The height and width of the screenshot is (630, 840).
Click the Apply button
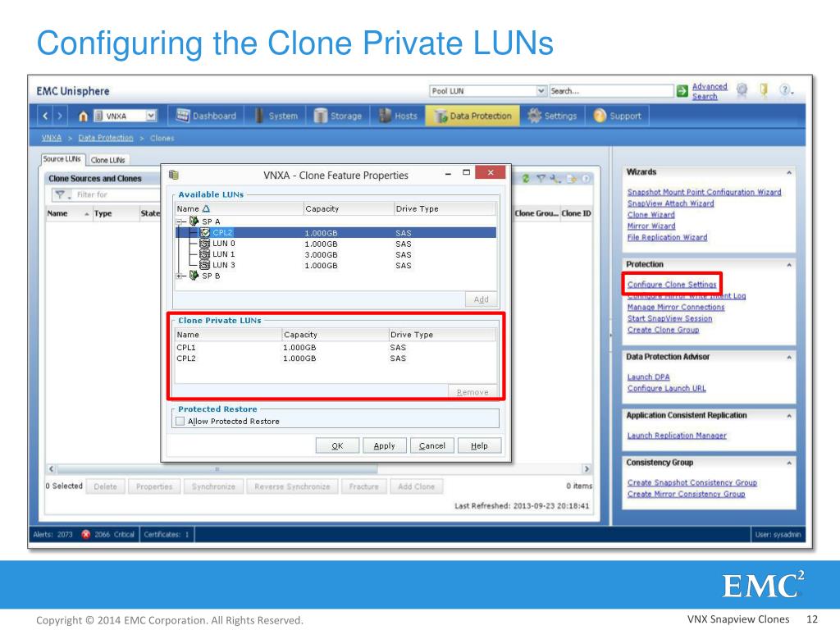coord(384,445)
